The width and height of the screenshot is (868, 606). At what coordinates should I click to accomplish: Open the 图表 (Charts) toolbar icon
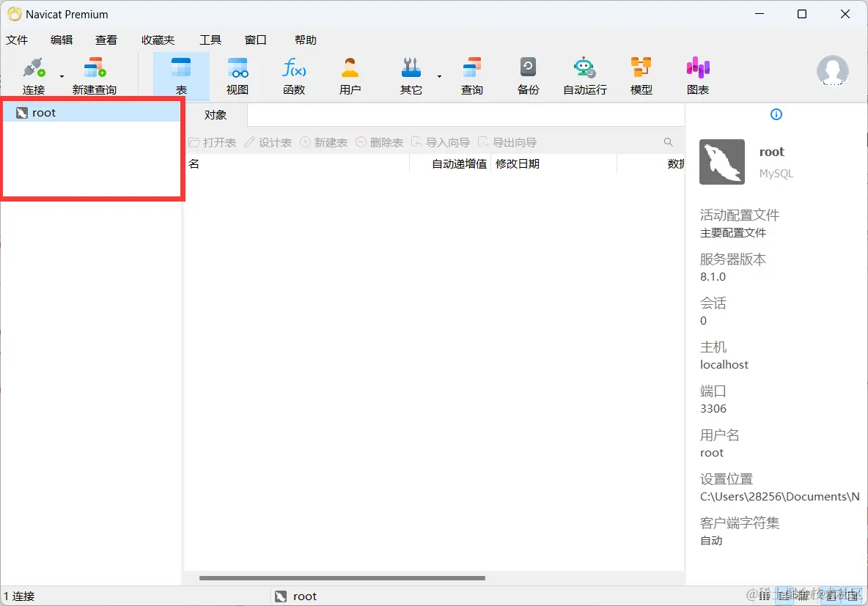[x=697, y=68]
